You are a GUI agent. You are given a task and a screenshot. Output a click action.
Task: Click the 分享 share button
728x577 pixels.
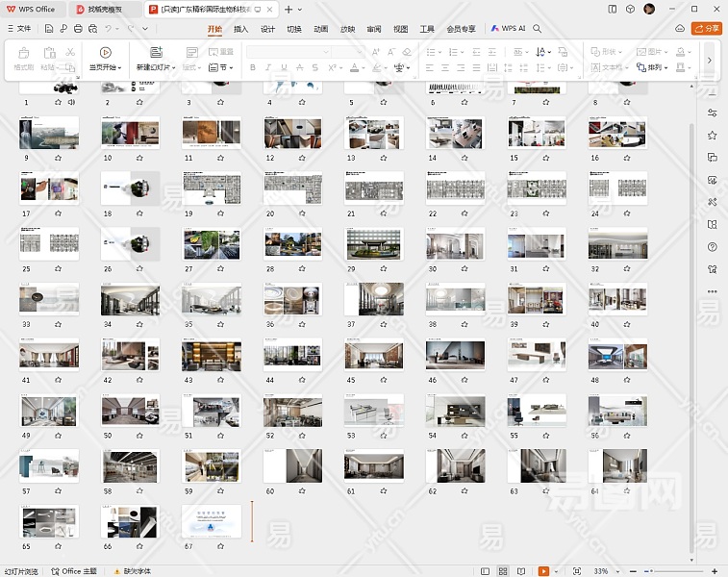pyautogui.click(x=707, y=29)
